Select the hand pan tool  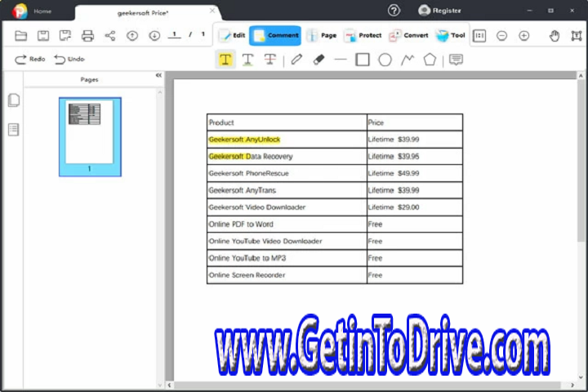coord(555,36)
